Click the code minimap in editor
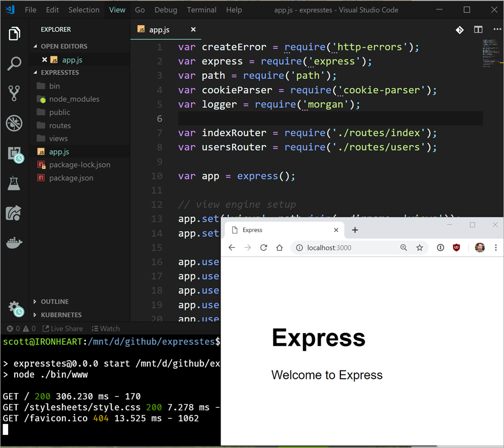Viewport: 504px width, 448px height. [491, 53]
